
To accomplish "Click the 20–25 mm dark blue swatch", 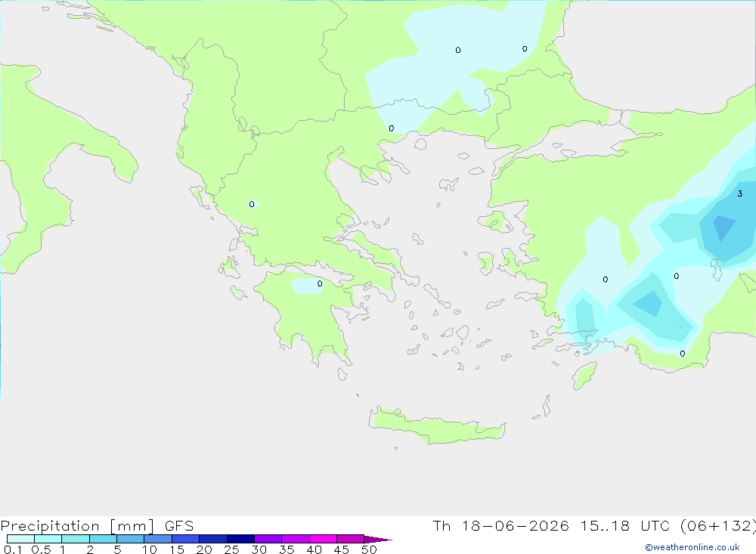I will point(213,539).
